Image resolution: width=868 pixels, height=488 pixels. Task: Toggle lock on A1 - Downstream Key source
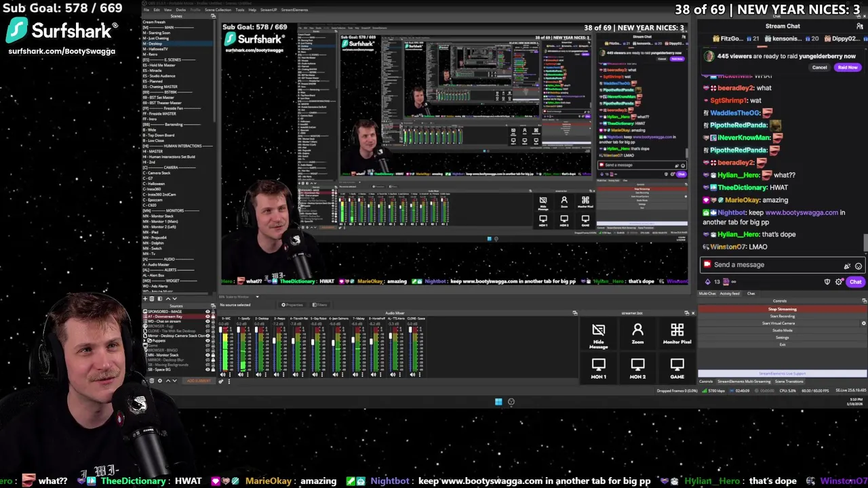point(213,317)
